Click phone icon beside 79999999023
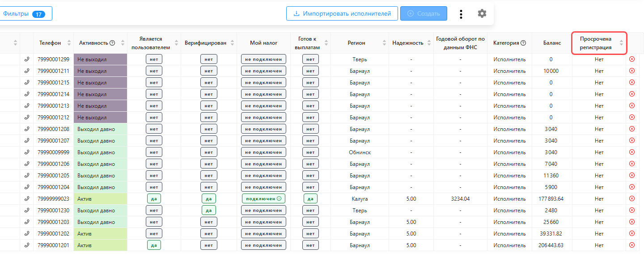 click(x=27, y=198)
